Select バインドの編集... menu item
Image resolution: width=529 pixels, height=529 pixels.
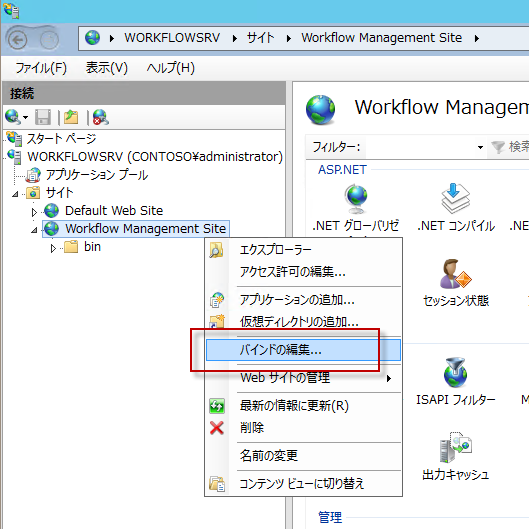(x=303, y=350)
